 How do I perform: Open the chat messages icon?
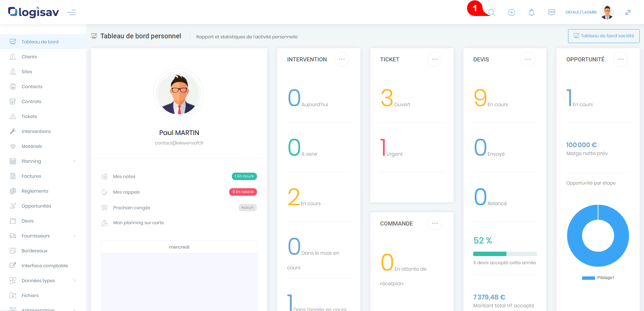[551, 13]
